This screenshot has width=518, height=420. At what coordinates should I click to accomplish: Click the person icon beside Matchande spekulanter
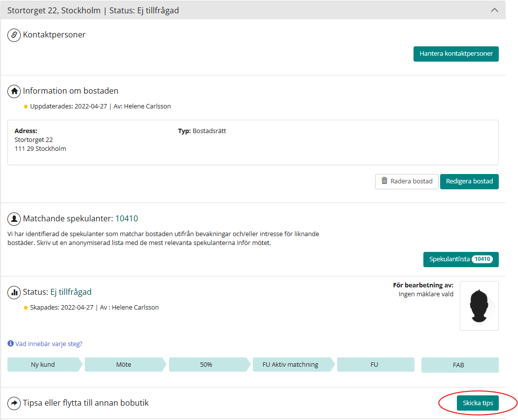[14, 218]
